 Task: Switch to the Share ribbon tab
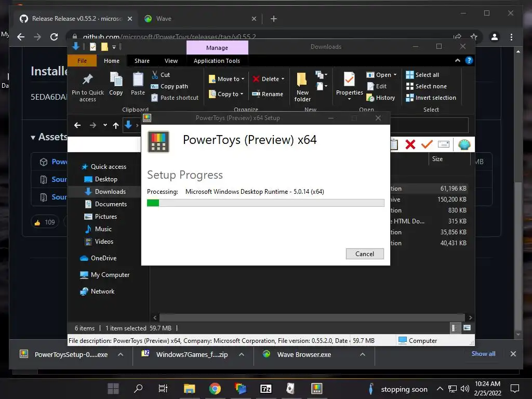(142, 61)
